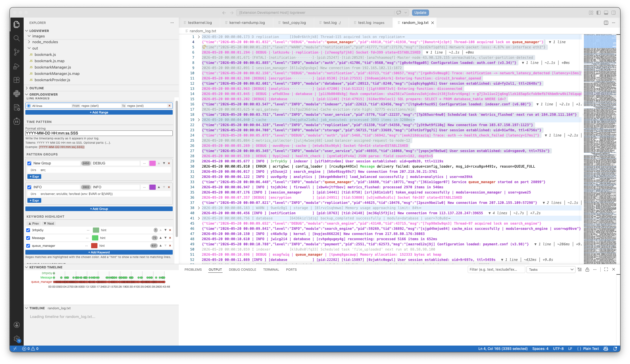Viewport: 630px width, 364px height.
Task: Uncheck the Message keyword
Action: click(x=28, y=238)
